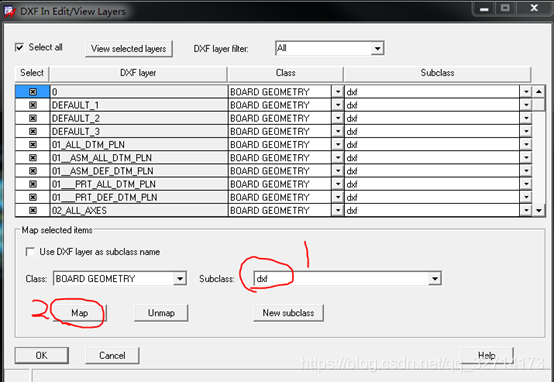Select DXF layer cell 01__ASM_ALL_DTM_PLN
The image size is (554, 382).
(x=139, y=158)
